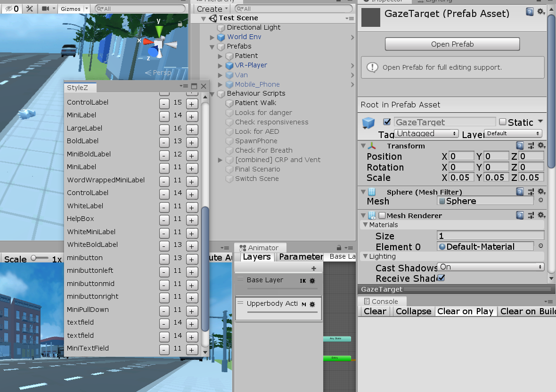Collapse Behaviour Scripts group
This screenshot has height=392, width=556.
tap(212, 94)
